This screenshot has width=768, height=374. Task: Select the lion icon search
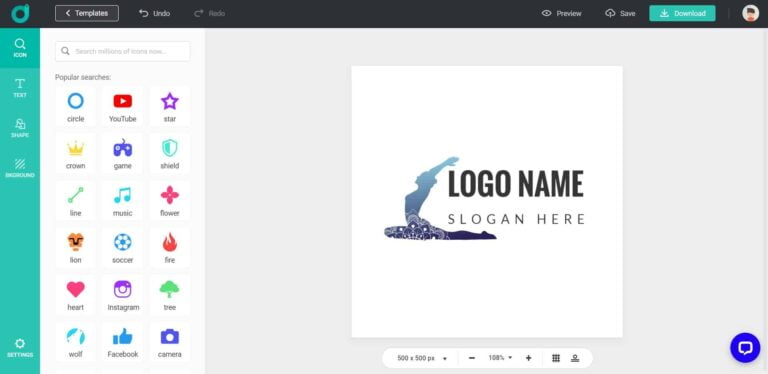[x=75, y=248]
